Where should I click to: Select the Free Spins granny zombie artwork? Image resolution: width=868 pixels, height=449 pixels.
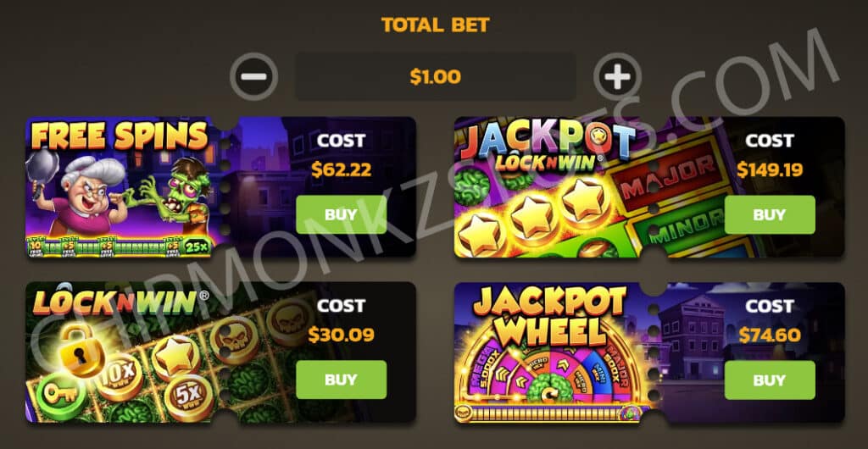click(x=123, y=187)
